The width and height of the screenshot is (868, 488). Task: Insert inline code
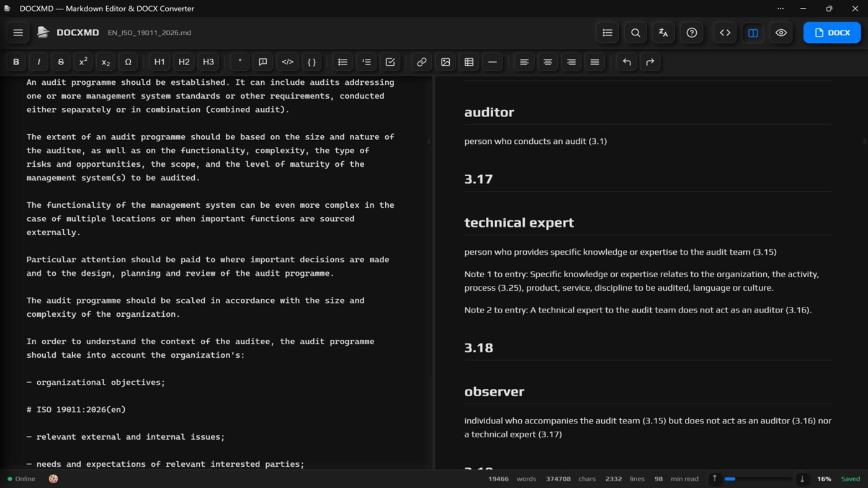tap(287, 62)
